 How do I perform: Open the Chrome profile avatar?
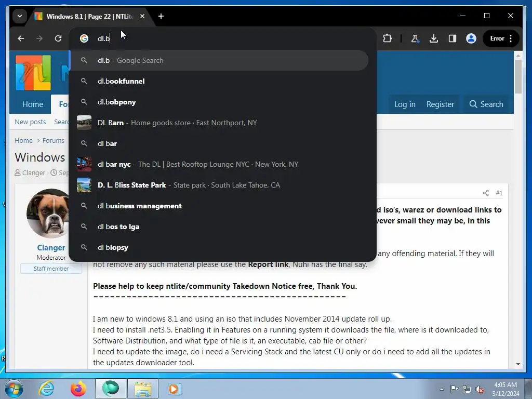(471, 38)
